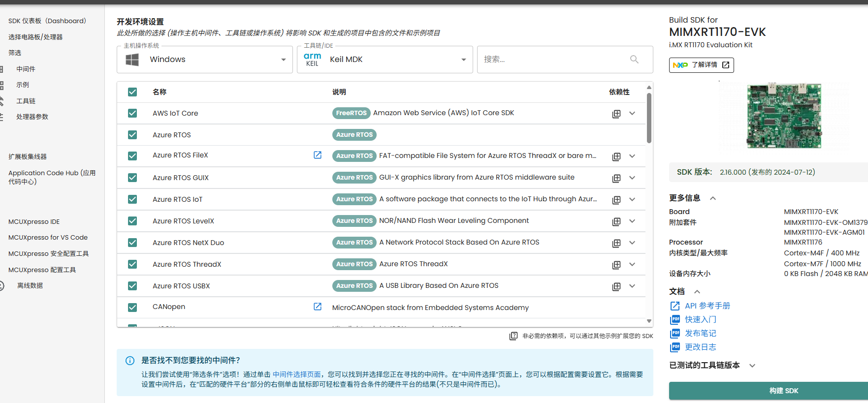Click the optional dependency legend icon
This screenshot has width=868, height=403.
[514, 336]
